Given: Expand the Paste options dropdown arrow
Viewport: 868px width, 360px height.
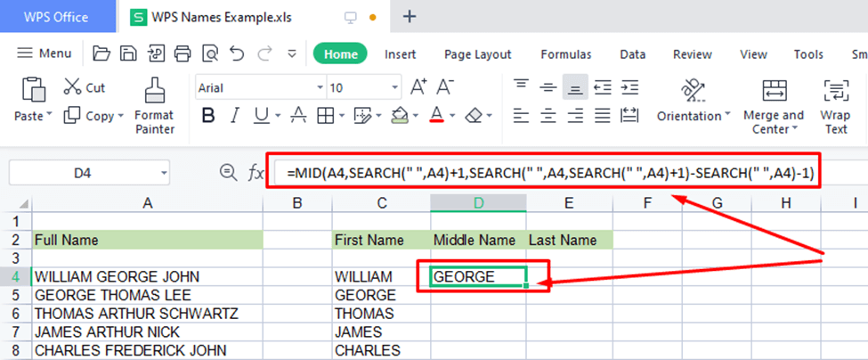Looking at the screenshot, I should pyautogui.click(x=49, y=115).
